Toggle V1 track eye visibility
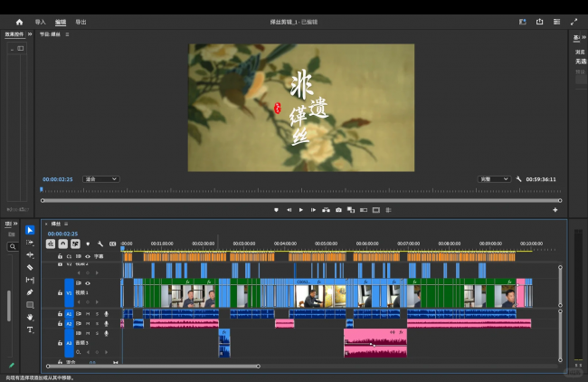The image size is (588, 382). pyautogui.click(x=88, y=283)
